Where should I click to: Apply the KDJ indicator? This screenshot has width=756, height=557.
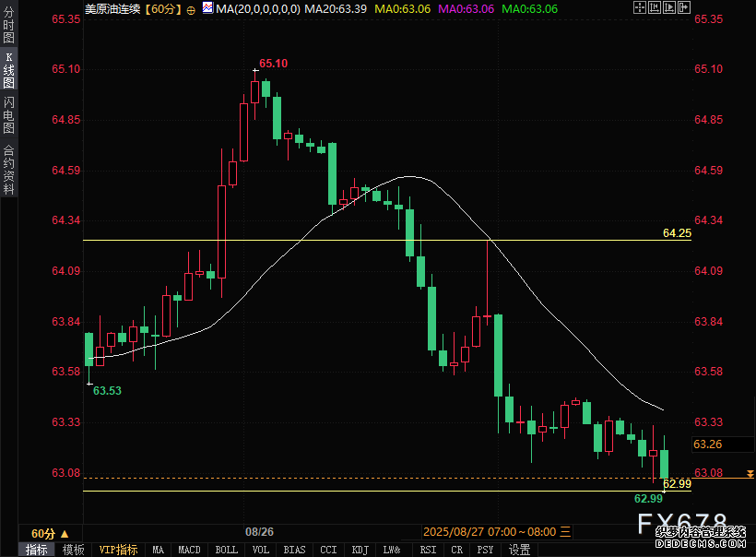[x=360, y=550]
